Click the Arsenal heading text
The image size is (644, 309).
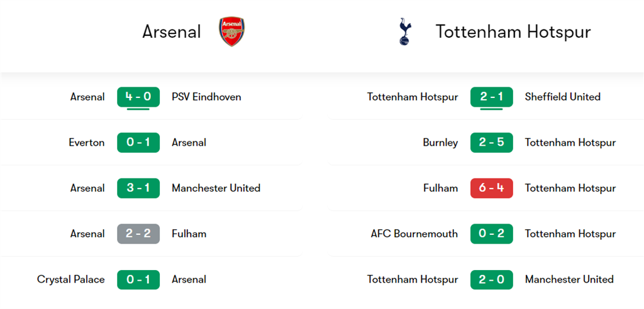point(172,31)
